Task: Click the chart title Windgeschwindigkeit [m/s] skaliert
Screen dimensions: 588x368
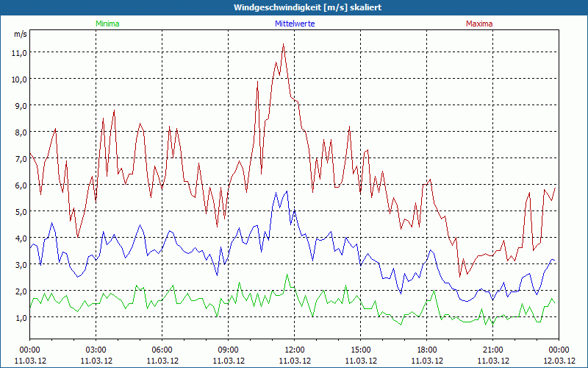Action: [307, 7]
